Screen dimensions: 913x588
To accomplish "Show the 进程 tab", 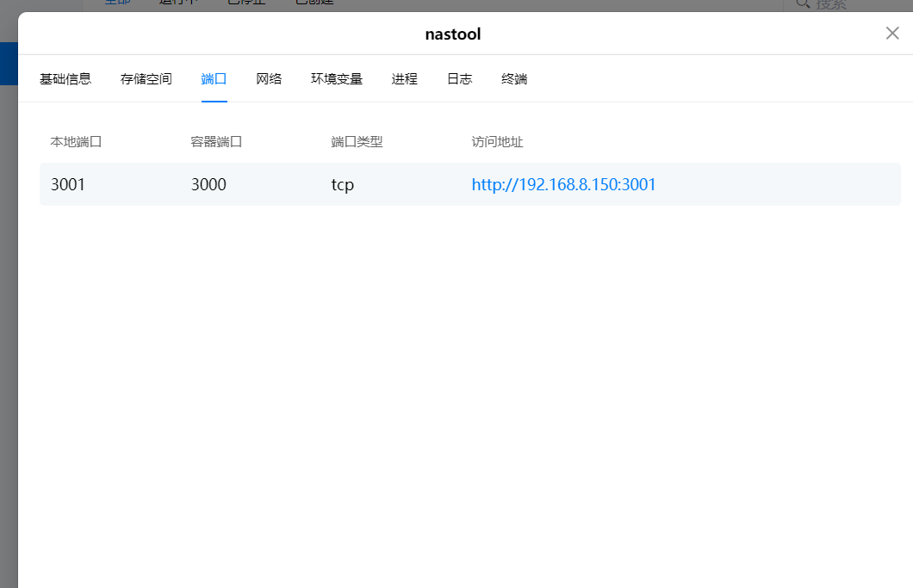I will [405, 79].
